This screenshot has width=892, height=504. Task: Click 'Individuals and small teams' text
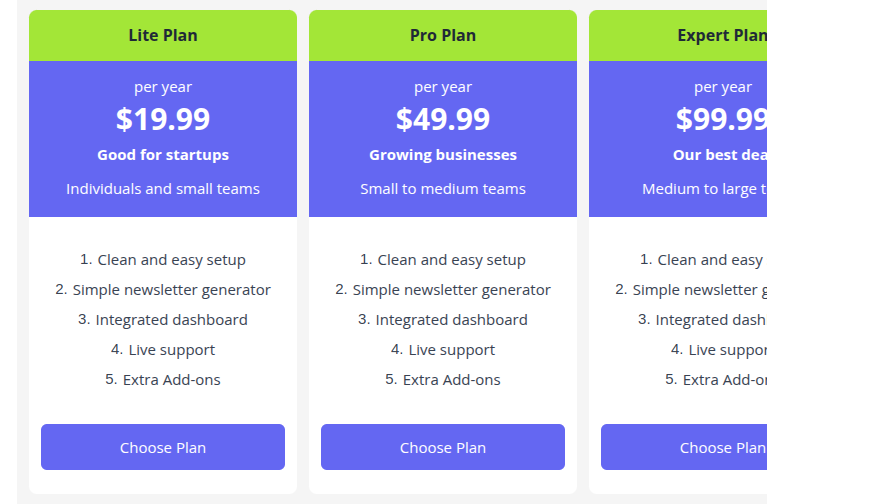tap(163, 189)
